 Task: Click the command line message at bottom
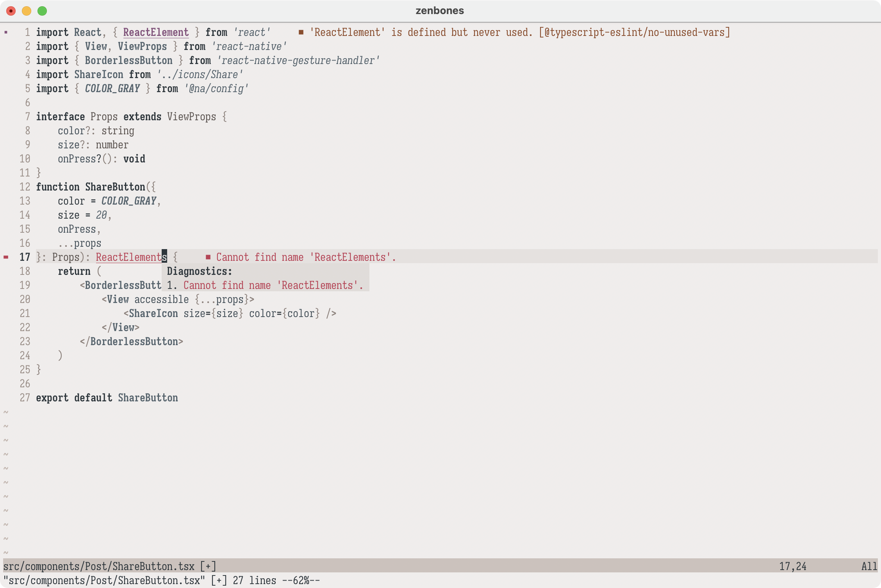pos(161,581)
